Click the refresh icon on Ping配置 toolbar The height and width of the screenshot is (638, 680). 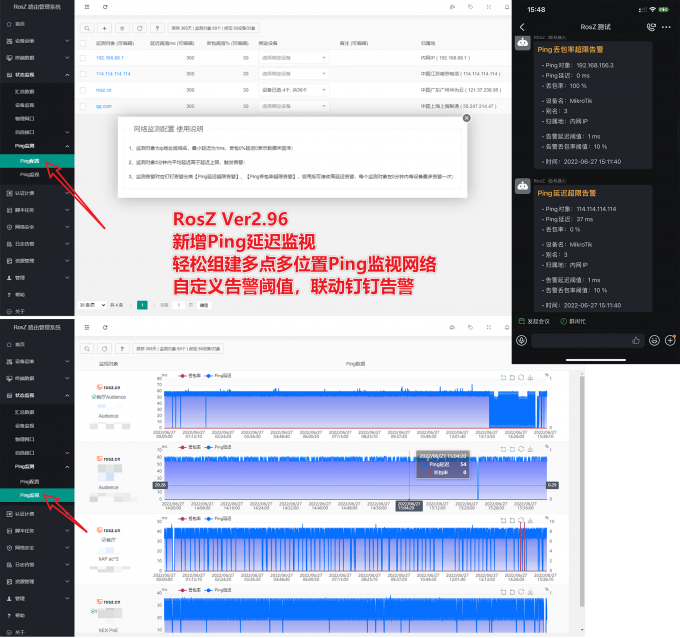tap(140, 28)
